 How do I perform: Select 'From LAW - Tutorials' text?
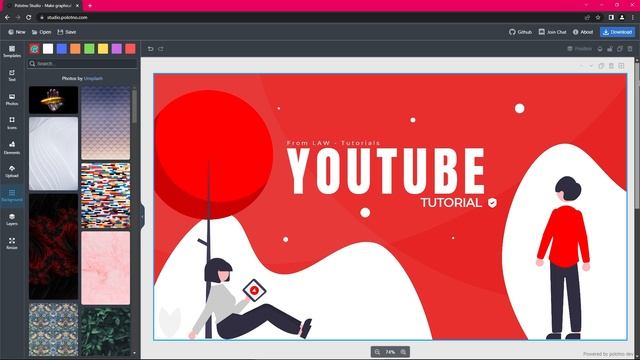(x=333, y=143)
